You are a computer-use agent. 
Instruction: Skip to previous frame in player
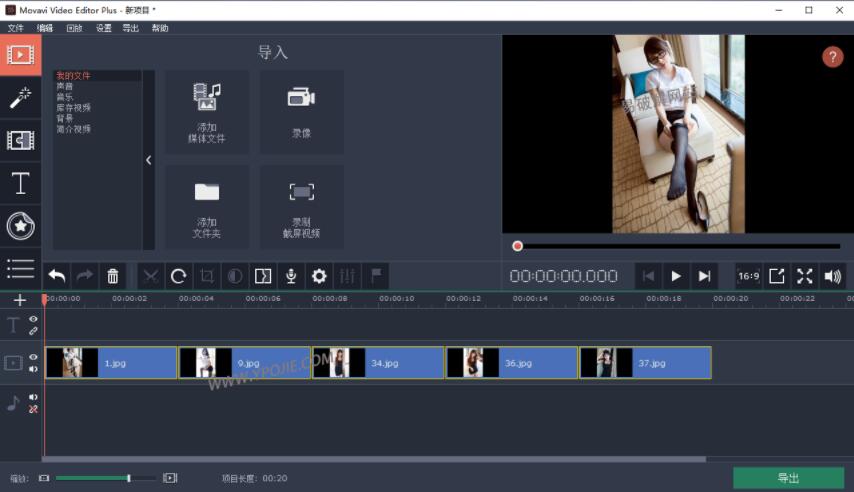click(648, 276)
